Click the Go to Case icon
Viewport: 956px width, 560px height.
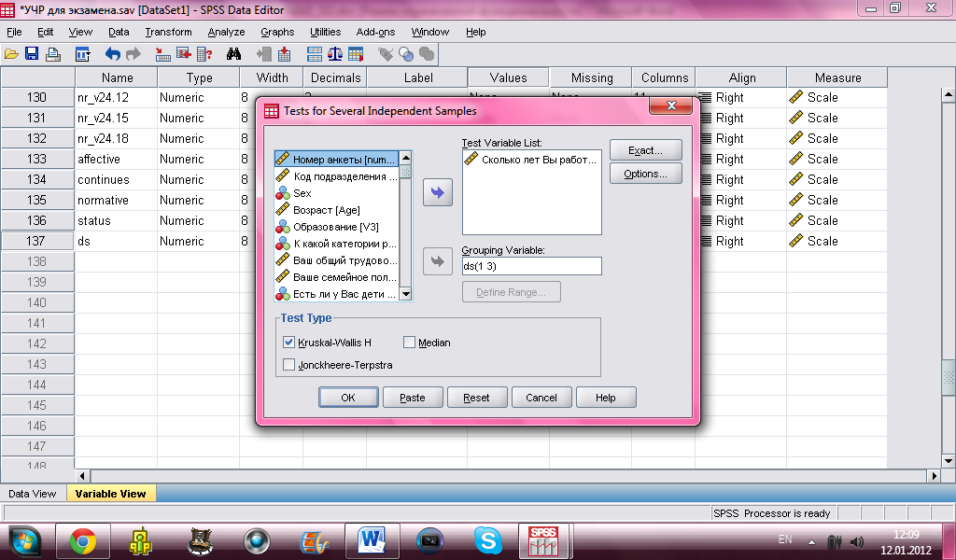click(x=162, y=54)
